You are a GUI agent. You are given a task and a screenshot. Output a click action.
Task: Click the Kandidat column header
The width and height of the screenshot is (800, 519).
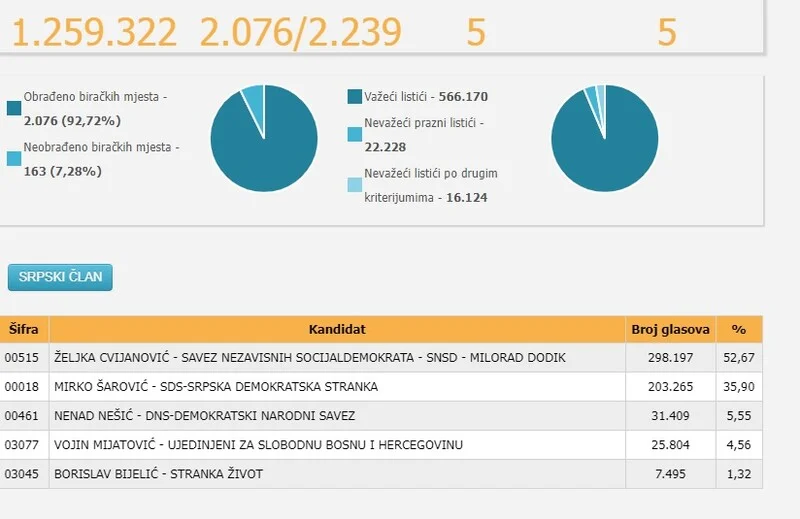click(x=337, y=329)
